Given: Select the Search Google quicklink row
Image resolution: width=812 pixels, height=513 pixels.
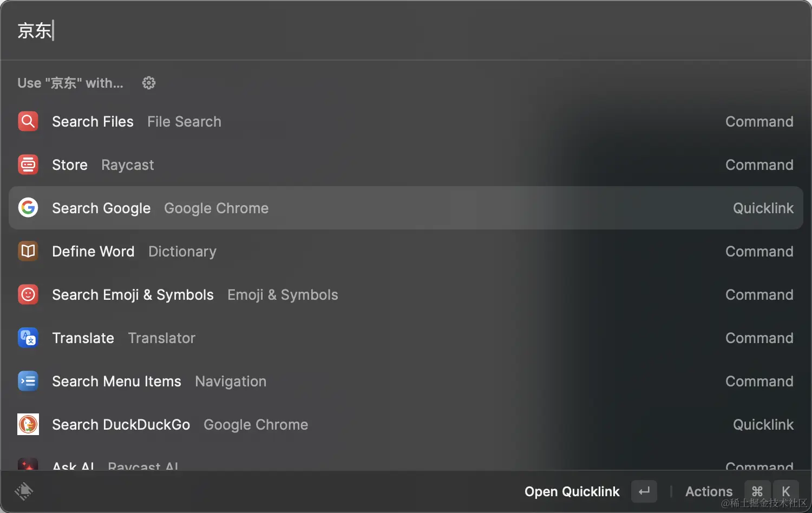Looking at the screenshot, I should (406, 208).
